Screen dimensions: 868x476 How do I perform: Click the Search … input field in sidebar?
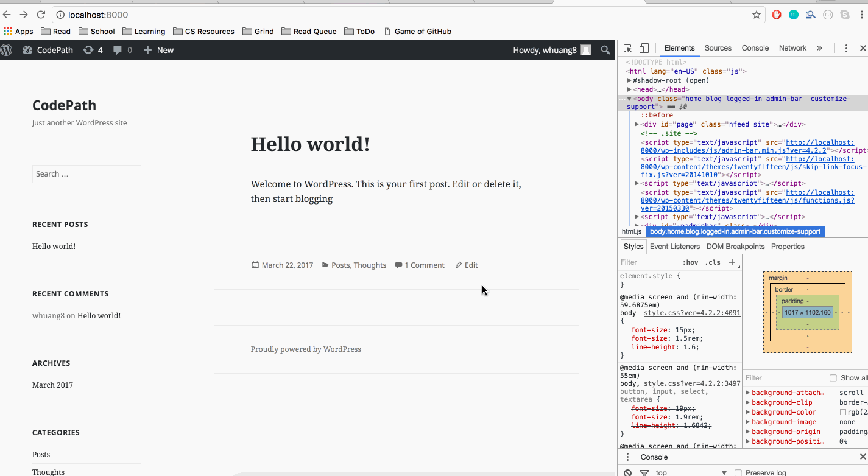pos(86,173)
